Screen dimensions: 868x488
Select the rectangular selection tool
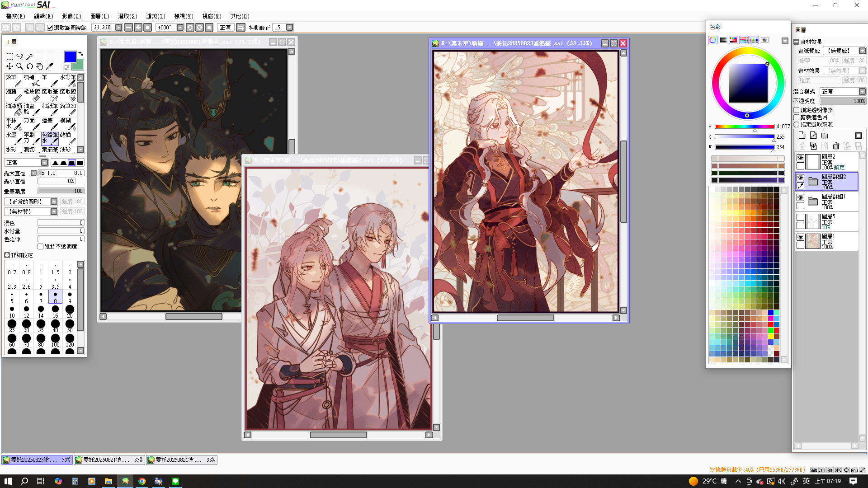coord(9,56)
